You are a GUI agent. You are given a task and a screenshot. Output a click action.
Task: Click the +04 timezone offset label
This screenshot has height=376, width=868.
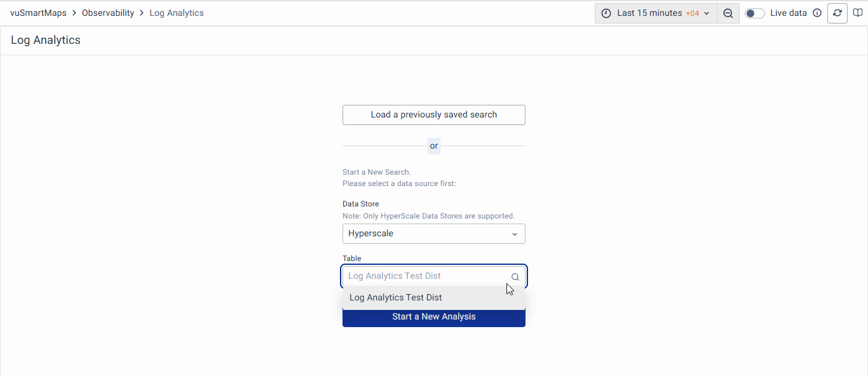[x=693, y=13]
